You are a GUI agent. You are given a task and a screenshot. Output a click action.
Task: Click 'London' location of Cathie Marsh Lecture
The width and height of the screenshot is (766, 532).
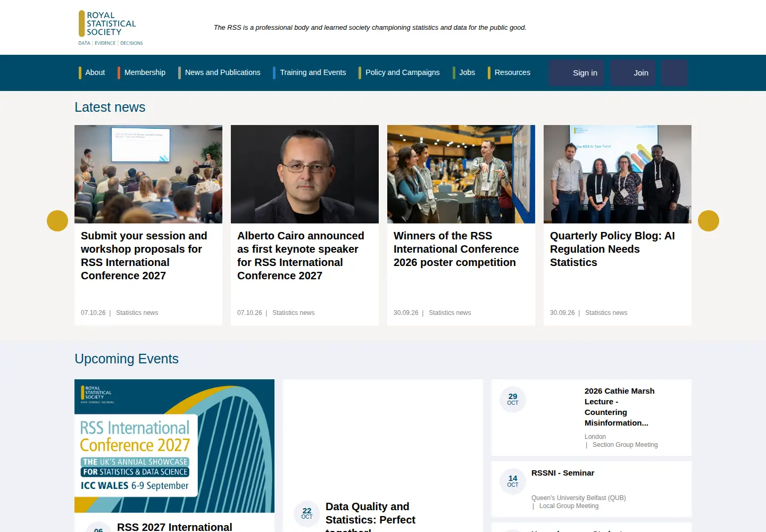[x=595, y=437]
